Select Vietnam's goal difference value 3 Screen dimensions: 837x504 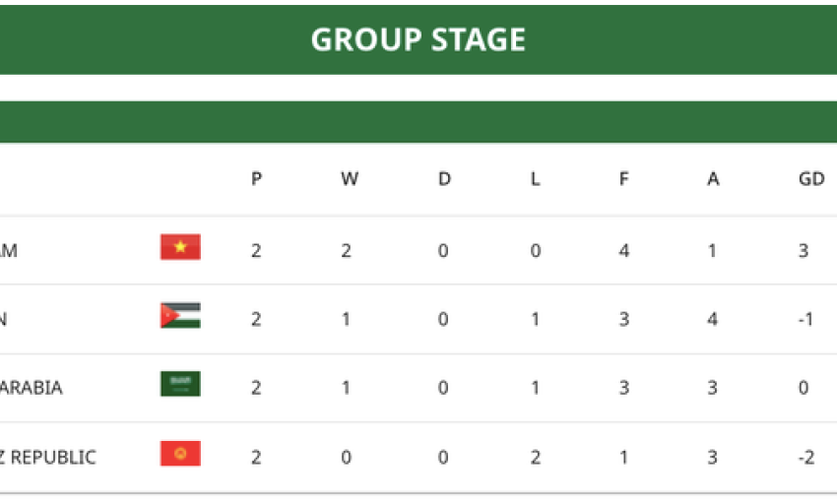[x=804, y=251]
